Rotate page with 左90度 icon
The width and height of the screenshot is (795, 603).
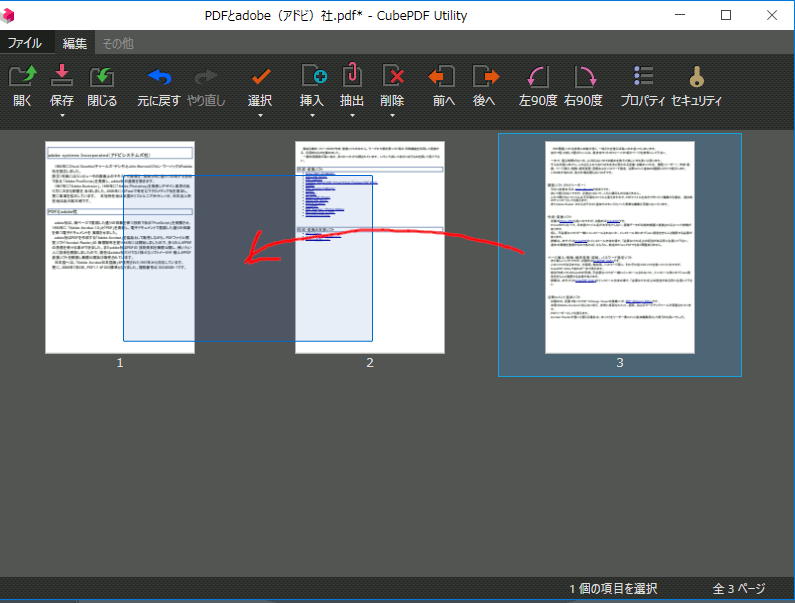(x=538, y=78)
